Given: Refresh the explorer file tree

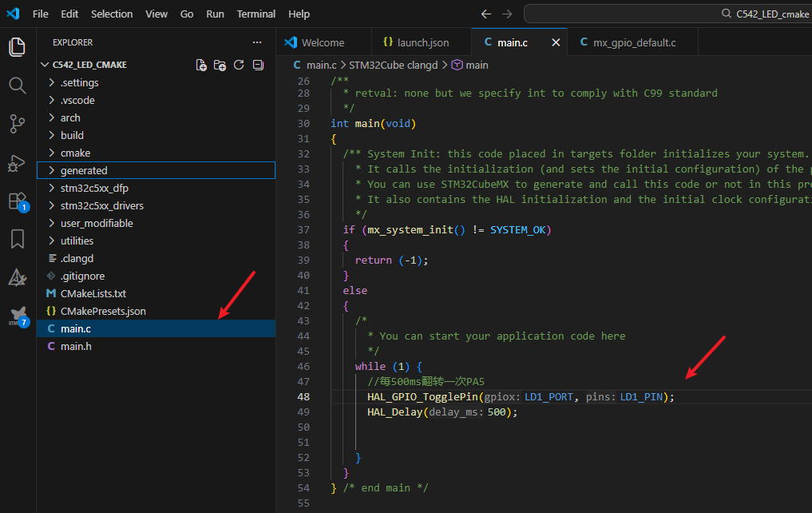Looking at the screenshot, I should coord(239,65).
